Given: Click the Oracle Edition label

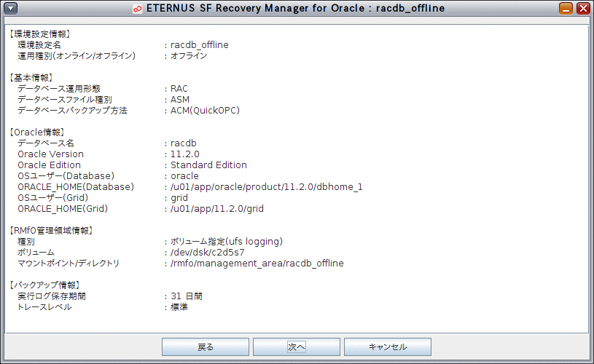Looking at the screenshot, I should 50,165.
